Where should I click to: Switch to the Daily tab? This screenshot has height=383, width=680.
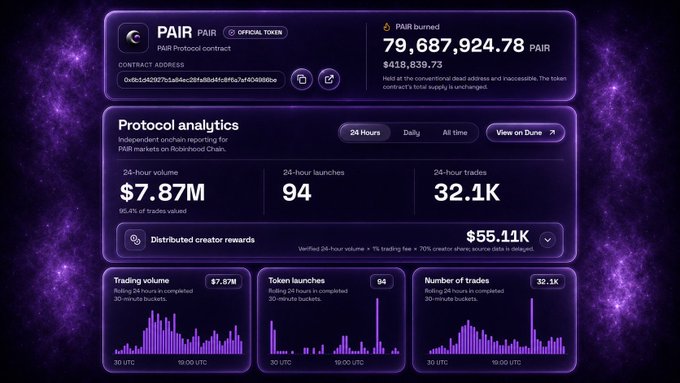point(411,133)
